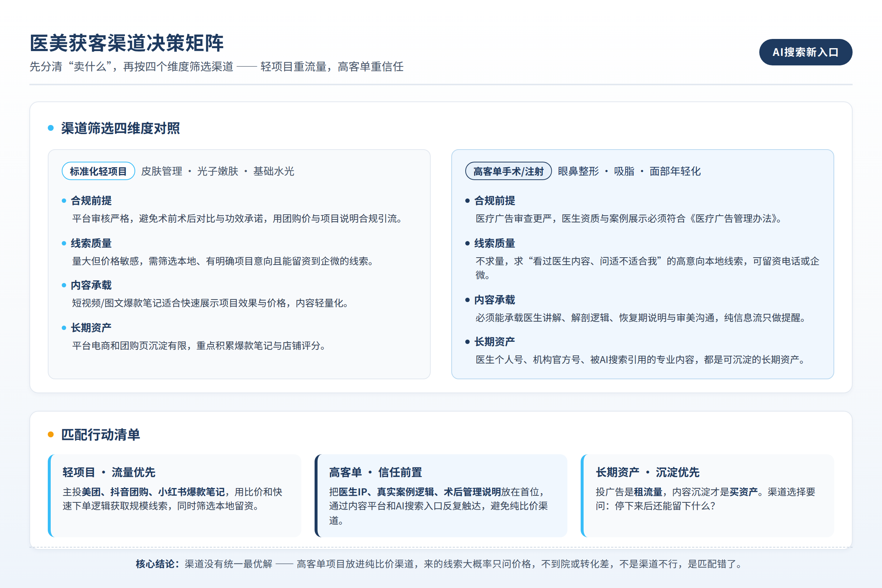
Task: Select the 高客单手术/注射 pill tag
Action: 508,171
